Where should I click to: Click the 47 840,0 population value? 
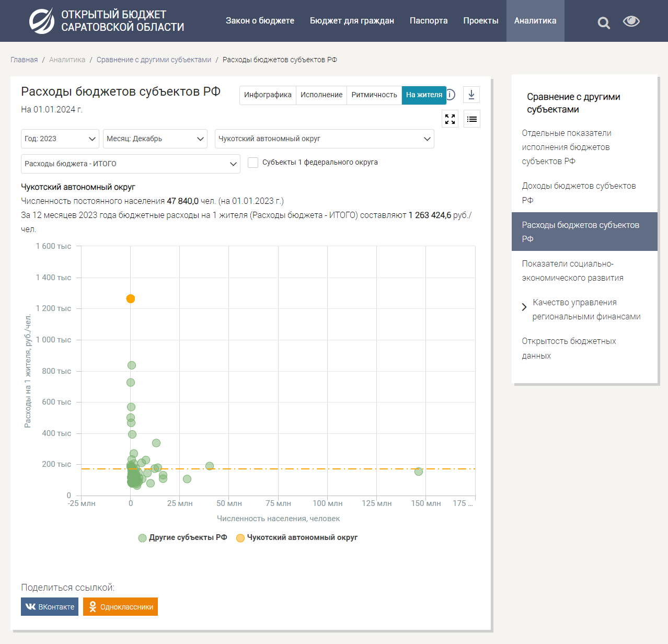(x=182, y=201)
